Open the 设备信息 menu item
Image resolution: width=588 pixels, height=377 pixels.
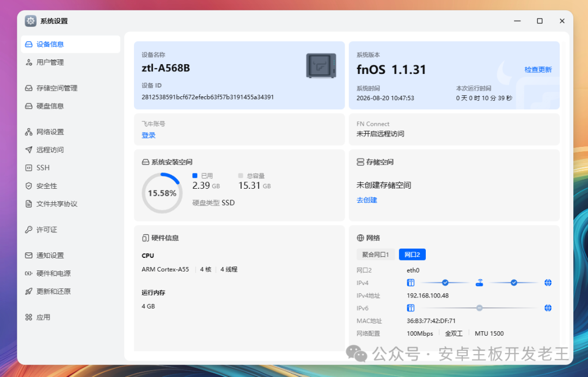(x=71, y=44)
